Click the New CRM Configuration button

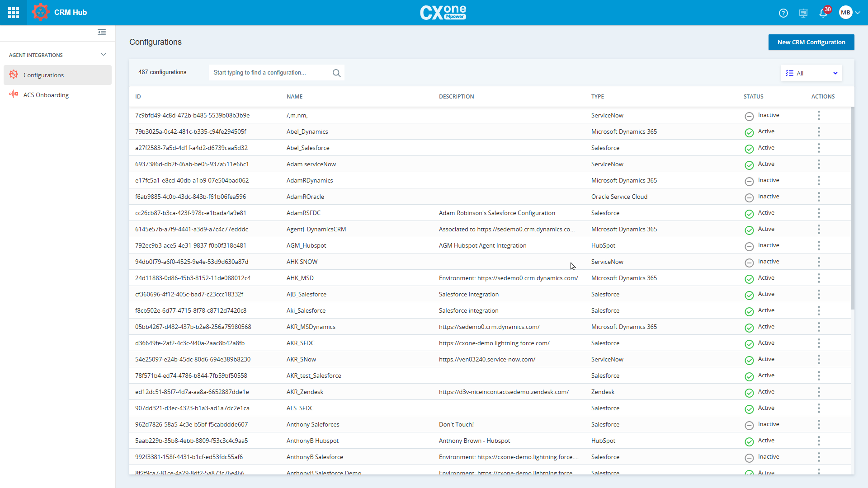(x=811, y=42)
